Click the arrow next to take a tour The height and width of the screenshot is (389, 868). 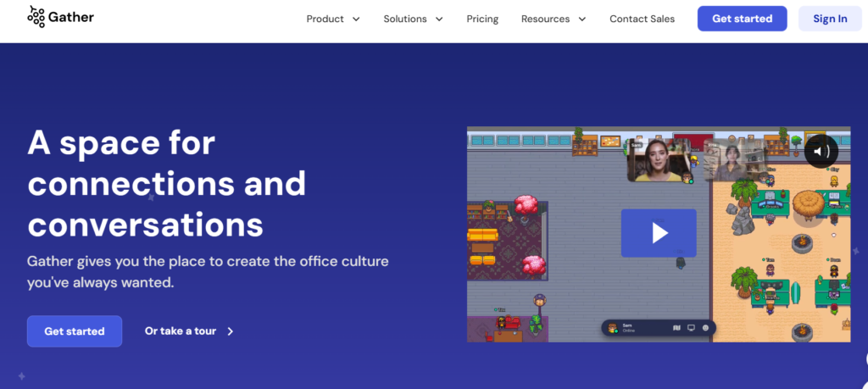(231, 331)
